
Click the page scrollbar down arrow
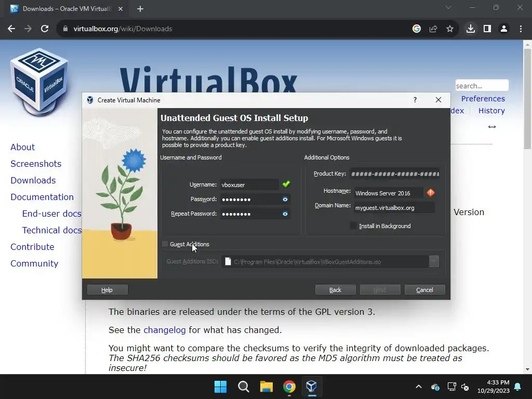[527, 369]
